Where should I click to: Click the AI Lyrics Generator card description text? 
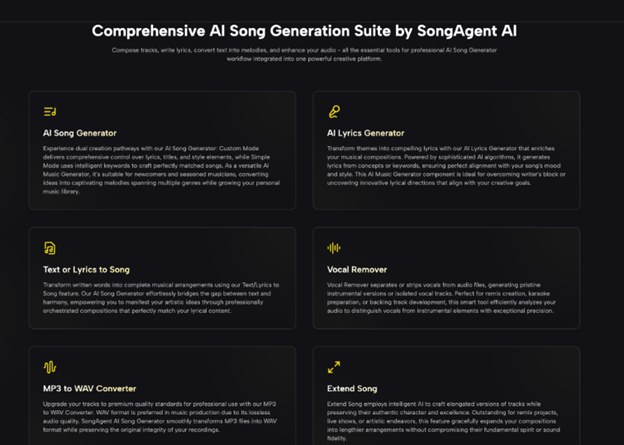(x=446, y=166)
